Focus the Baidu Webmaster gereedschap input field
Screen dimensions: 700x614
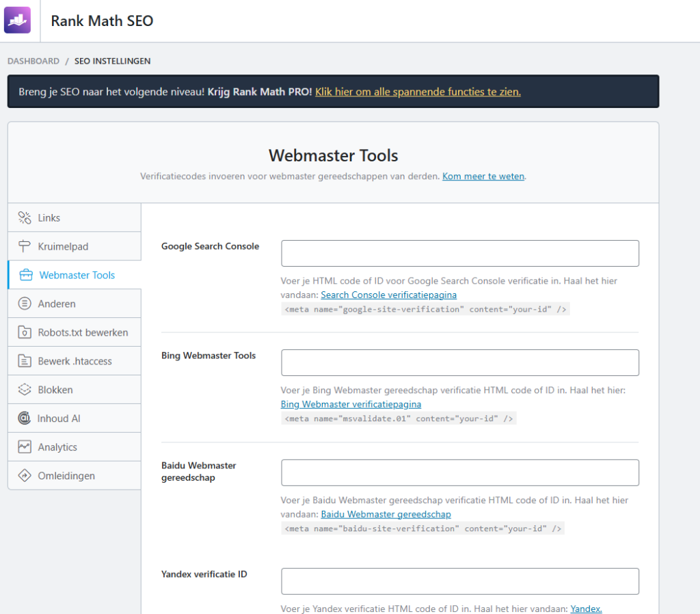tap(460, 472)
